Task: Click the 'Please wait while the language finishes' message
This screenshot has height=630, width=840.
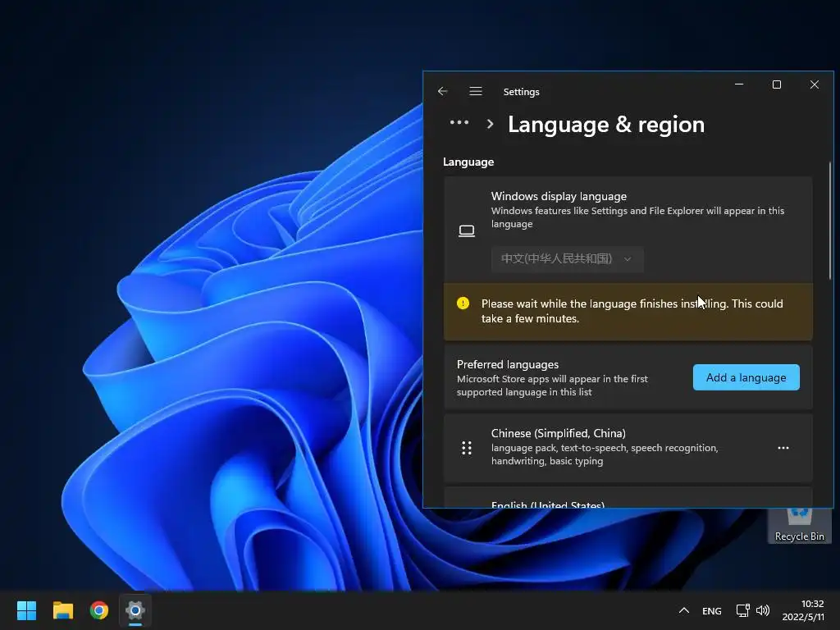Action: (x=632, y=311)
